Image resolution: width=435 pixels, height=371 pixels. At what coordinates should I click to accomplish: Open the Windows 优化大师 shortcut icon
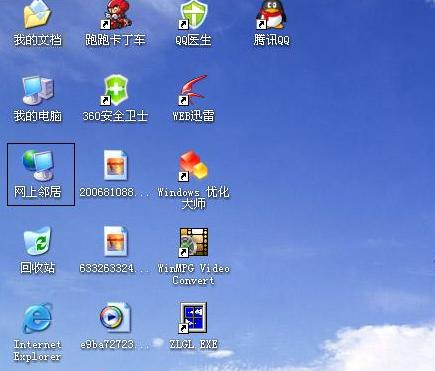pos(193,166)
